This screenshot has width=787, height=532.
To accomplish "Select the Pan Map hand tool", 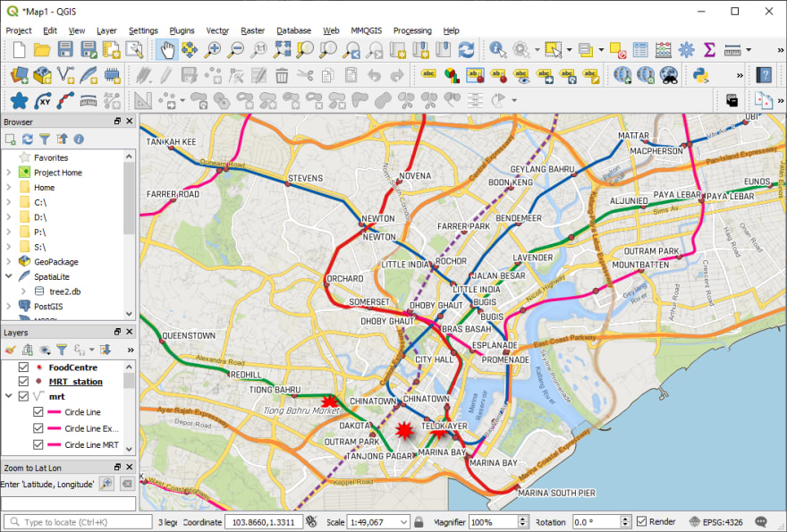I will 167,50.
